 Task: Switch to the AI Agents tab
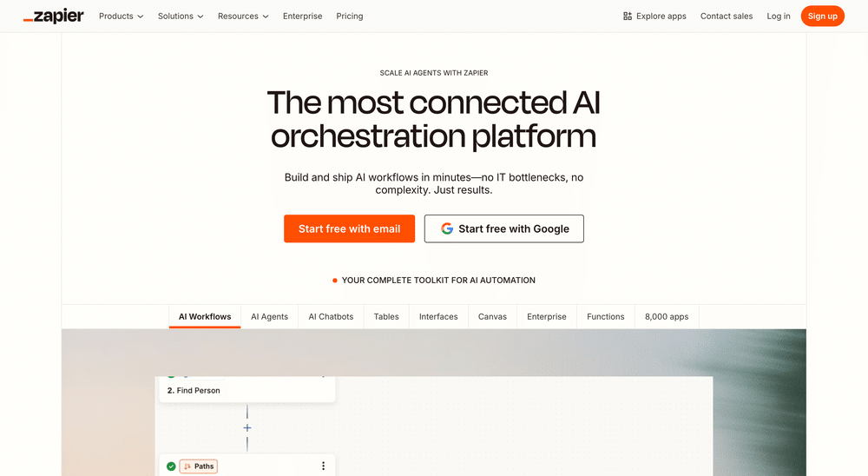tap(270, 316)
